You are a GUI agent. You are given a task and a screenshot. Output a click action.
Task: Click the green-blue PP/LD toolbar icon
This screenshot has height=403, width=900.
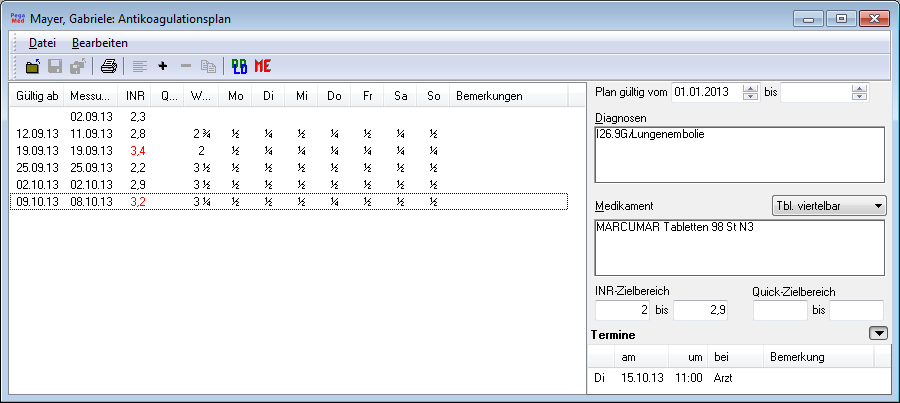[x=239, y=67]
